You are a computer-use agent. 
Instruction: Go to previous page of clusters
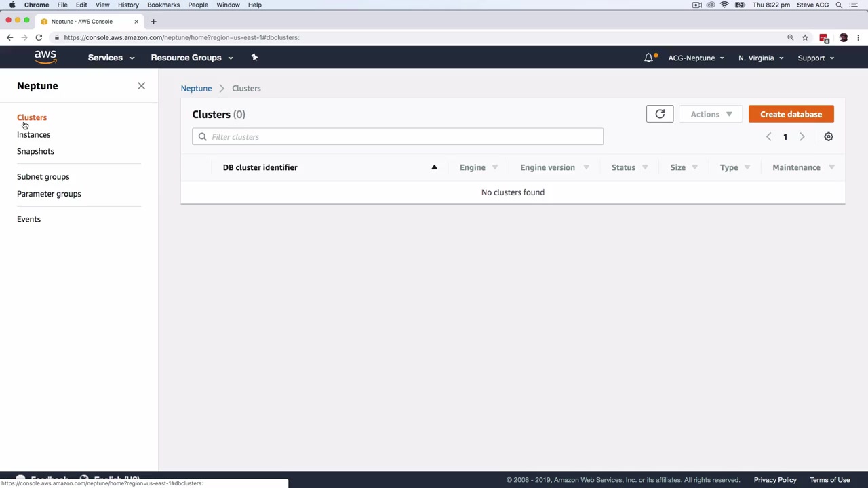point(768,137)
